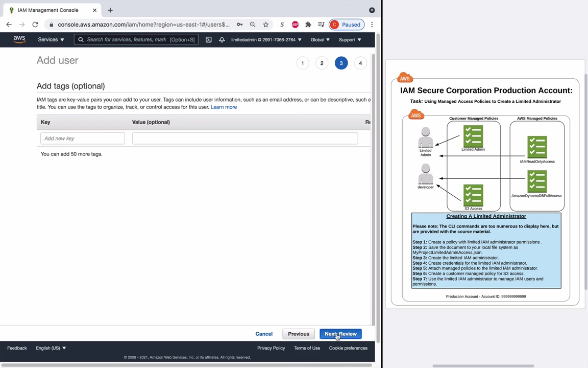Screen dimensions: 588x368
Task: Cancel the Add user wizard
Action: pos(264,334)
